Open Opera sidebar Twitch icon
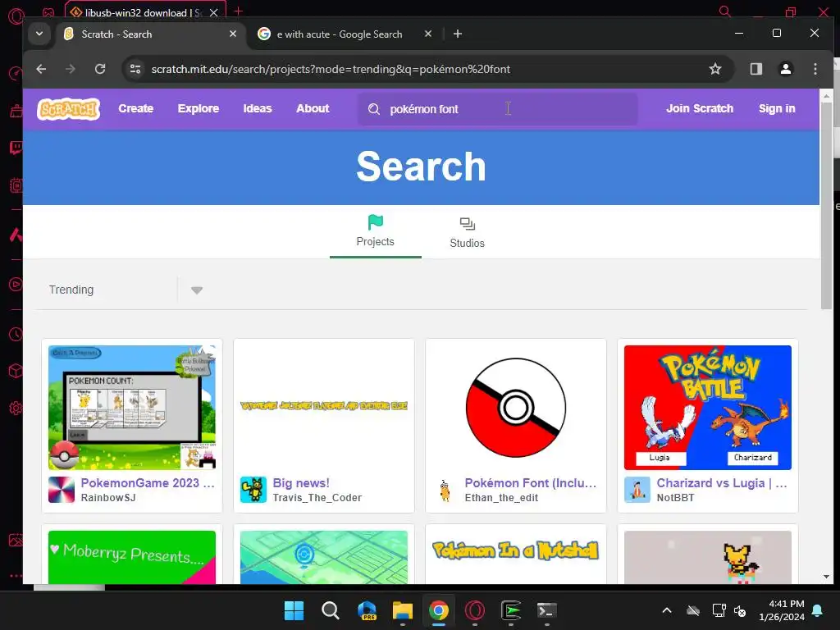 click(x=16, y=148)
